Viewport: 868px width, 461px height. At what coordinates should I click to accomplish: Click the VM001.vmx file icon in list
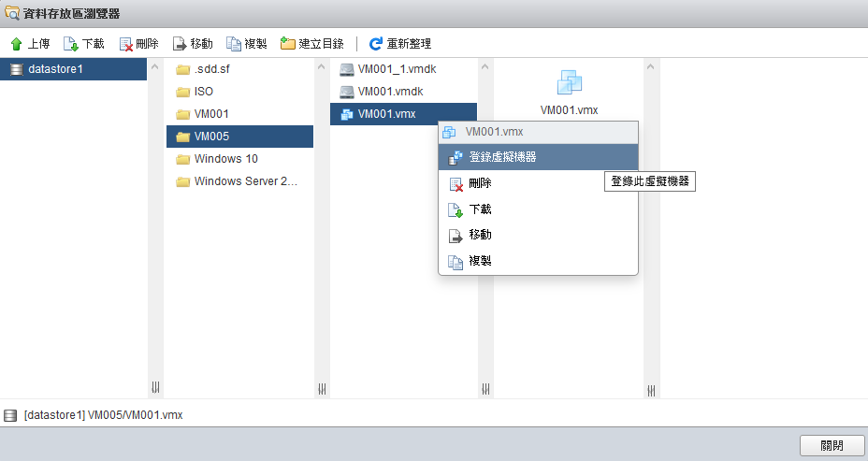[346, 114]
